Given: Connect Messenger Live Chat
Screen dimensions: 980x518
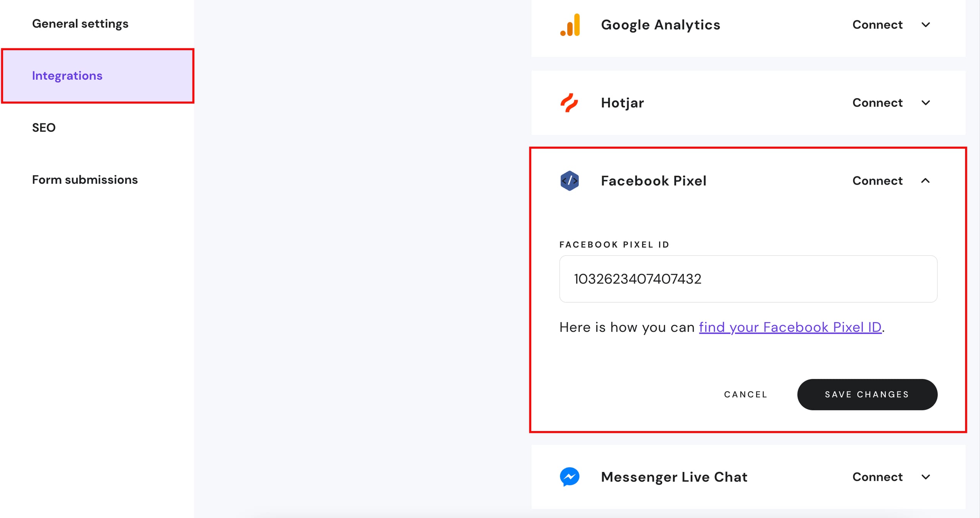Looking at the screenshot, I should pyautogui.click(x=877, y=477).
